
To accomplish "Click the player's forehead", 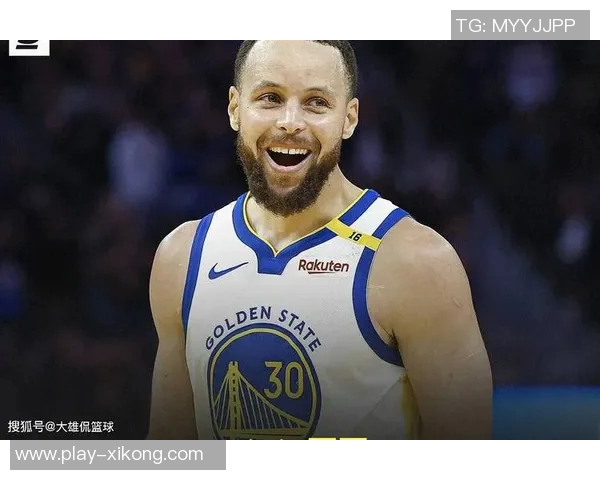I will (293, 65).
